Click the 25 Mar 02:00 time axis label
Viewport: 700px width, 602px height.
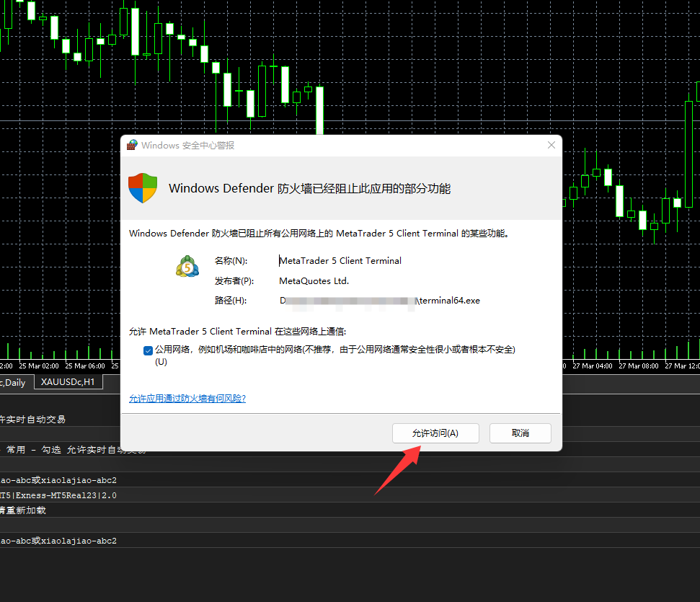click(x=39, y=366)
